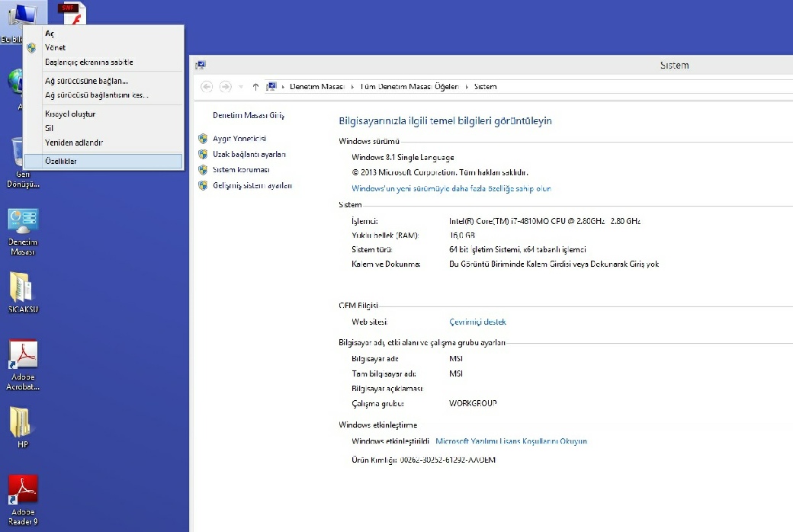Click the WORKGROUP value
This screenshot has width=793, height=532.
pyautogui.click(x=473, y=403)
